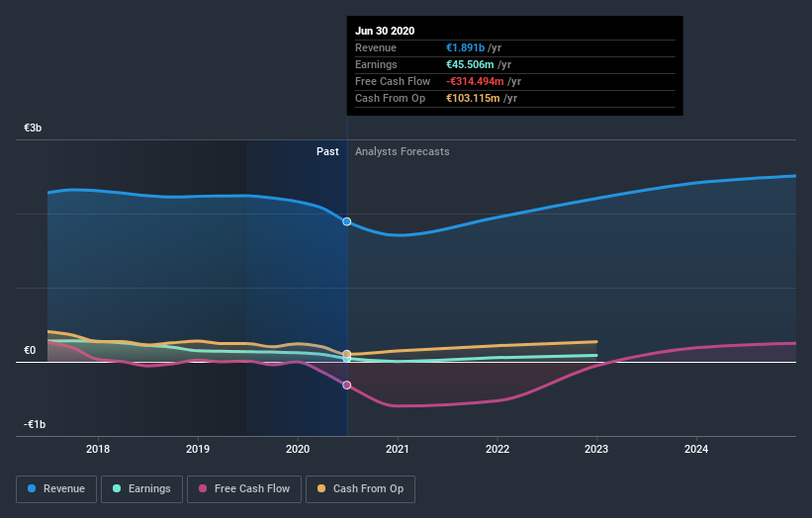This screenshot has width=812, height=518.
Task: Toggle the Cash From Op legend button
Action: [360, 489]
